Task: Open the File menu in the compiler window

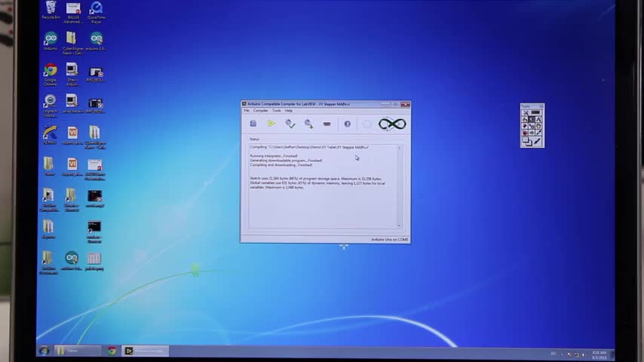Action: coord(247,111)
